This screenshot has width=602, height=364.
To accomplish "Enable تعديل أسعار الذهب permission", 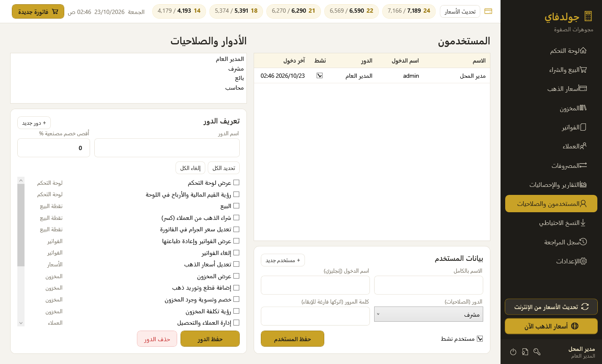I will pos(237,264).
